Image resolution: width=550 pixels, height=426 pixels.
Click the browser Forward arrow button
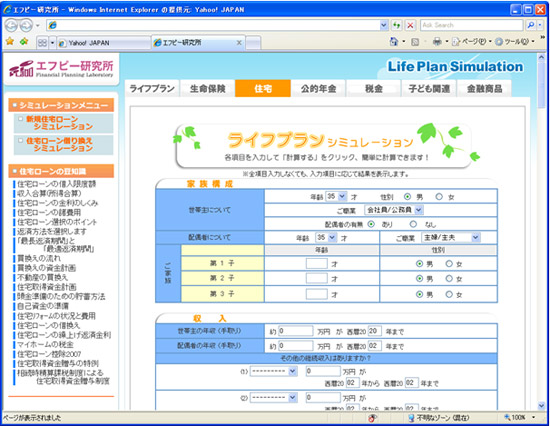[x=26, y=25]
